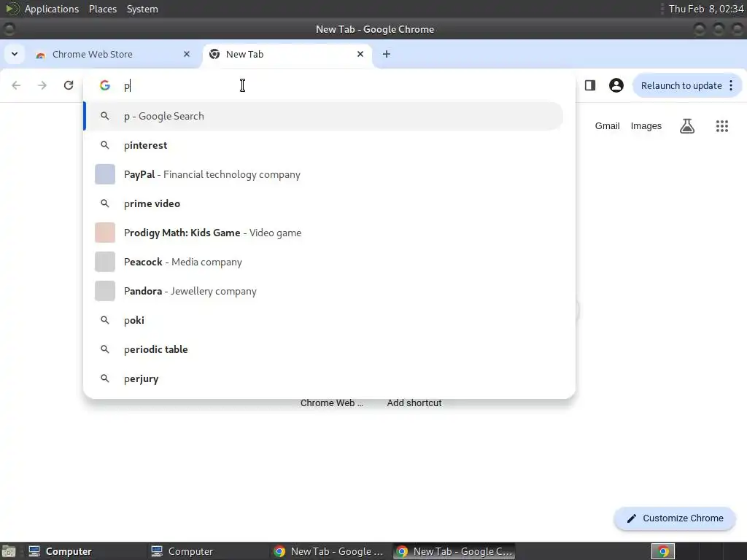Click search icon beside perjury
The height and width of the screenshot is (560, 747).
105,378
